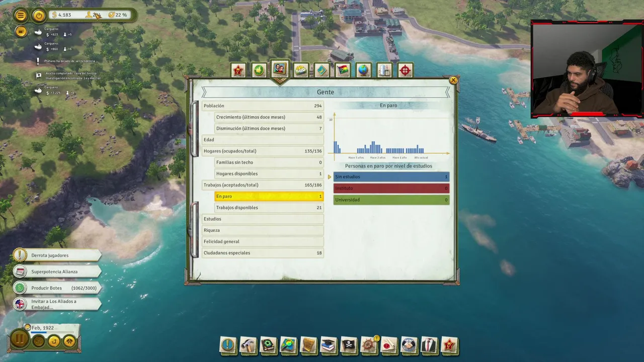Expand the Felicidad general category
The image size is (644, 362).
[x=263, y=241]
